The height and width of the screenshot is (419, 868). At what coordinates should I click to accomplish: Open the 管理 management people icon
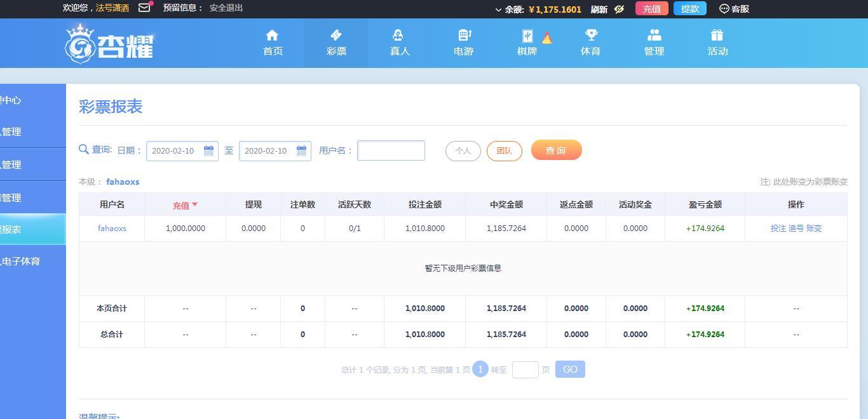[654, 35]
